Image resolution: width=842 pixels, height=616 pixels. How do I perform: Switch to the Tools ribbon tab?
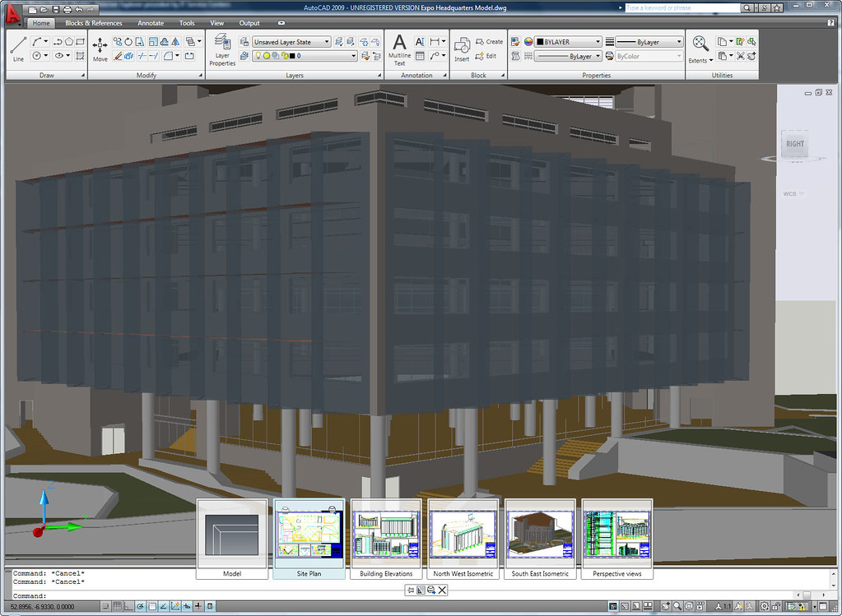point(187,23)
